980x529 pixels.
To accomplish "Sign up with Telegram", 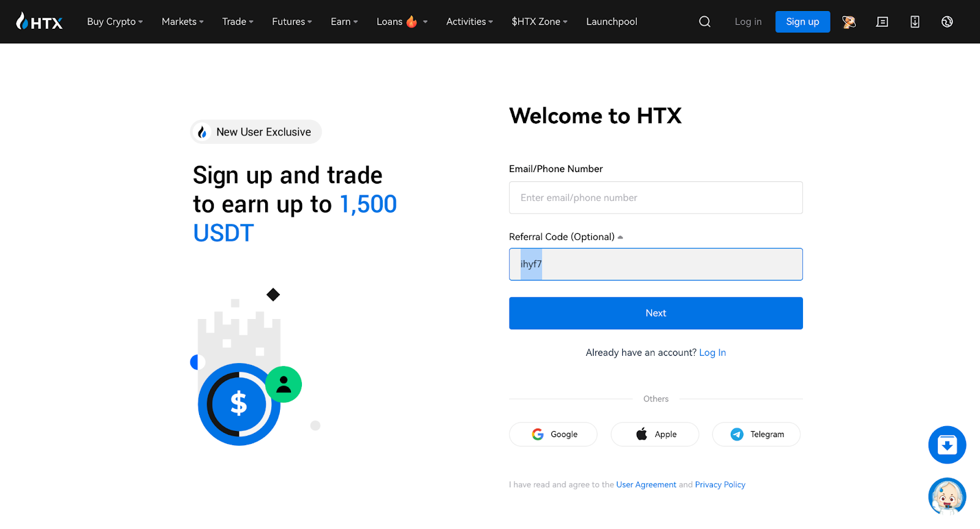I will coord(756,434).
